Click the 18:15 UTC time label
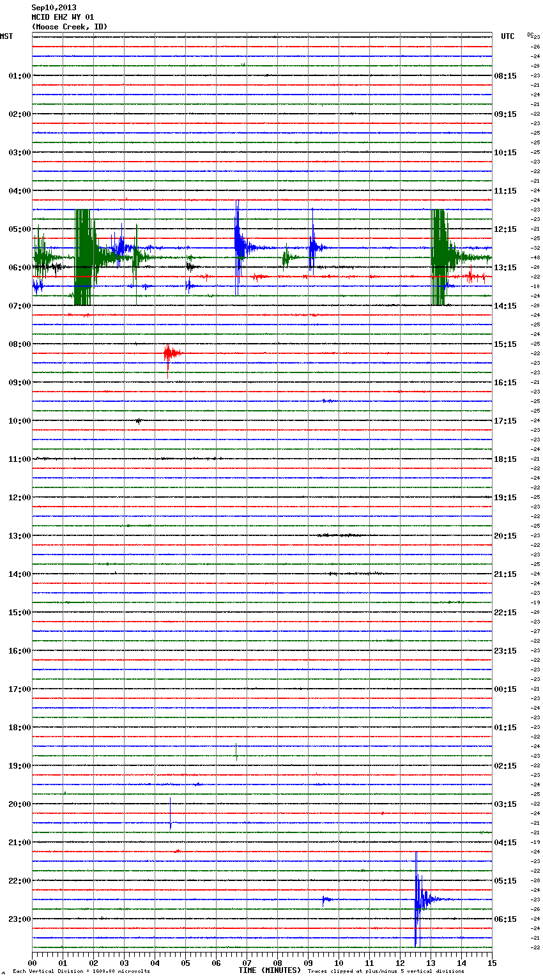The width and height of the screenshot is (543, 980). click(505, 459)
